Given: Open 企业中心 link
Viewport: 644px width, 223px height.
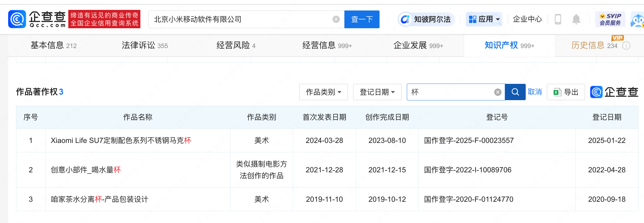Looking at the screenshot, I should point(527,19).
